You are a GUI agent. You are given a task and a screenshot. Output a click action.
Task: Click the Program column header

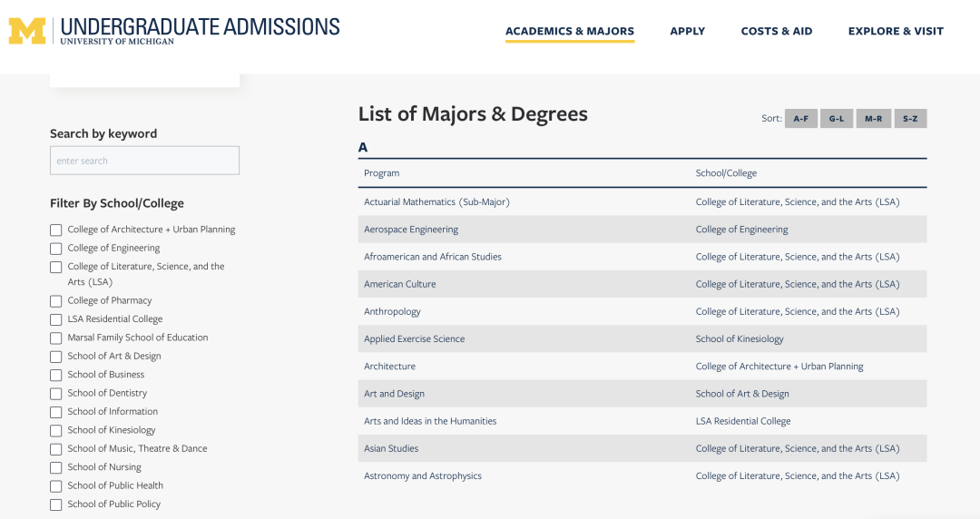tap(381, 173)
